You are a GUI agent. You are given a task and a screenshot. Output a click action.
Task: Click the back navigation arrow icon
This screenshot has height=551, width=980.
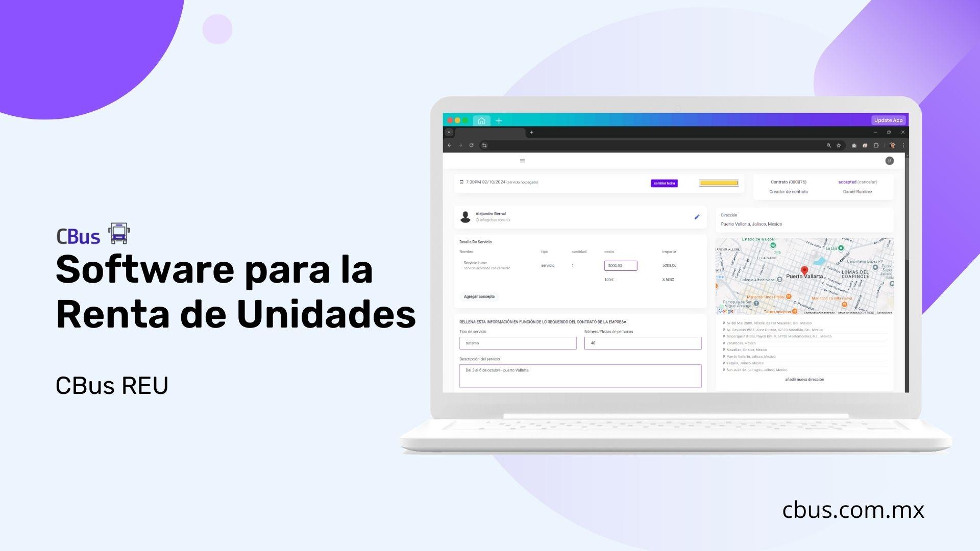tap(450, 145)
